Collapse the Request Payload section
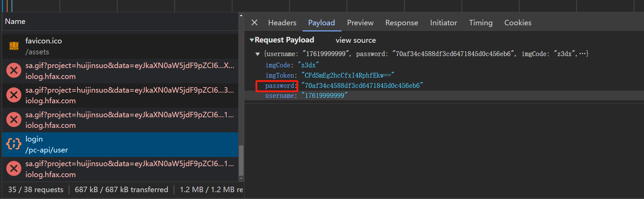 pyautogui.click(x=252, y=40)
